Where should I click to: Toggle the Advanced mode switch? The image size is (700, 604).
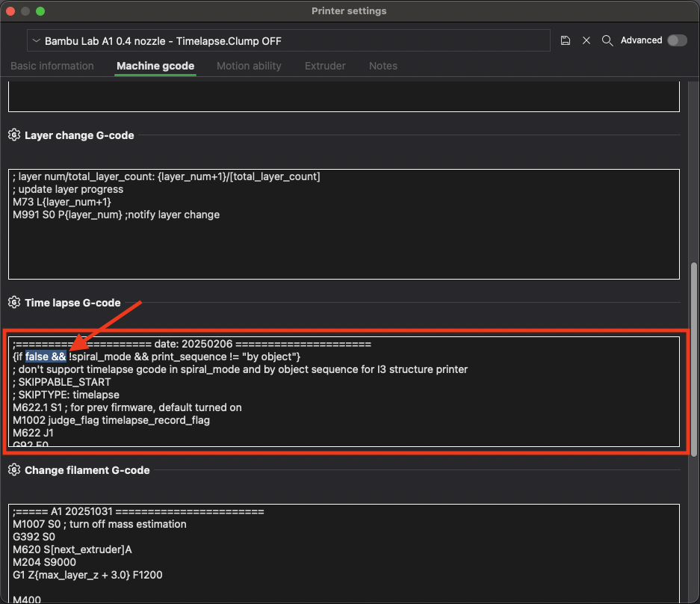677,40
